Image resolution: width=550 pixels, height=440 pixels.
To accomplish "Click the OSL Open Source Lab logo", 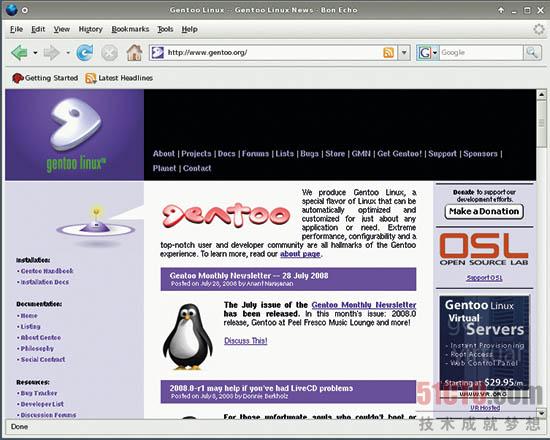I will point(484,249).
